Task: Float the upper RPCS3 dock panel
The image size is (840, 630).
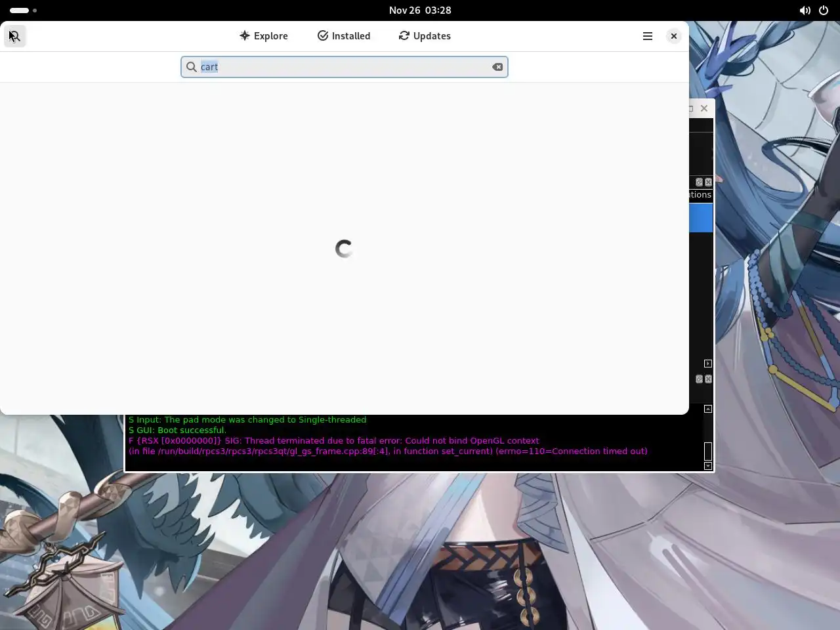Action: (699, 182)
